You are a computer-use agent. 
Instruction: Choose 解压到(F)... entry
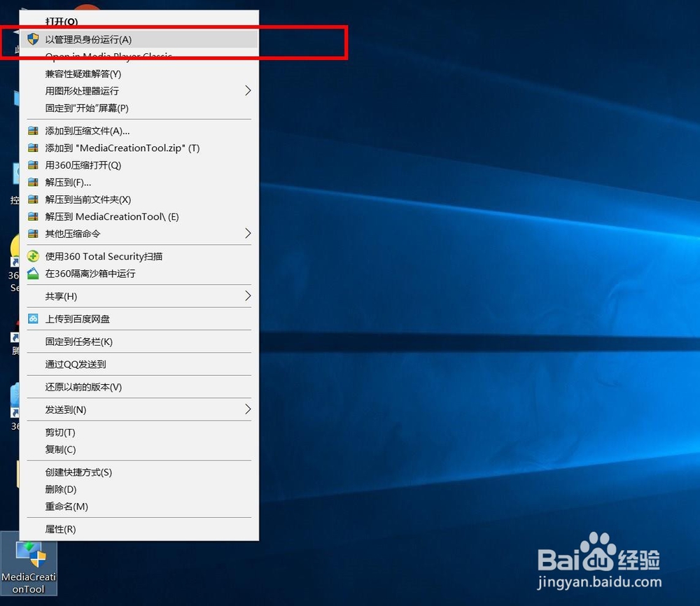139,182
